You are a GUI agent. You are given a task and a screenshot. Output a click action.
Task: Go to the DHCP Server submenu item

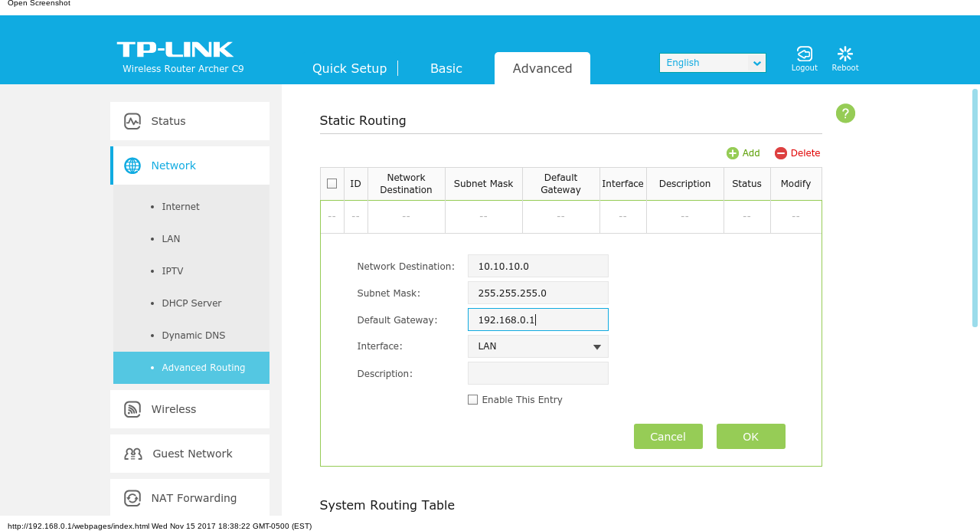pyautogui.click(x=191, y=303)
